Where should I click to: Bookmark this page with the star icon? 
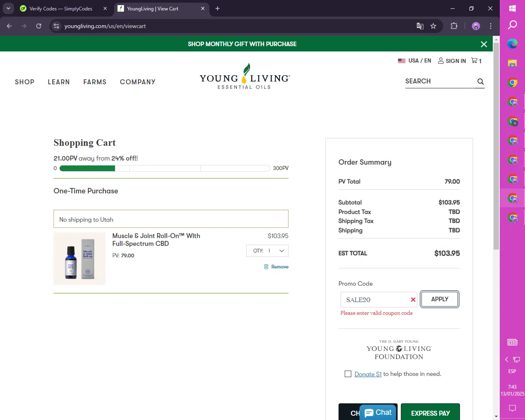pos(433,26)
